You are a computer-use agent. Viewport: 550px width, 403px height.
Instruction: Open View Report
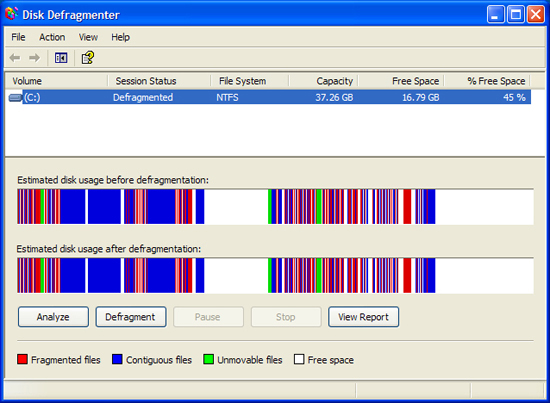(x=363, y=317)
